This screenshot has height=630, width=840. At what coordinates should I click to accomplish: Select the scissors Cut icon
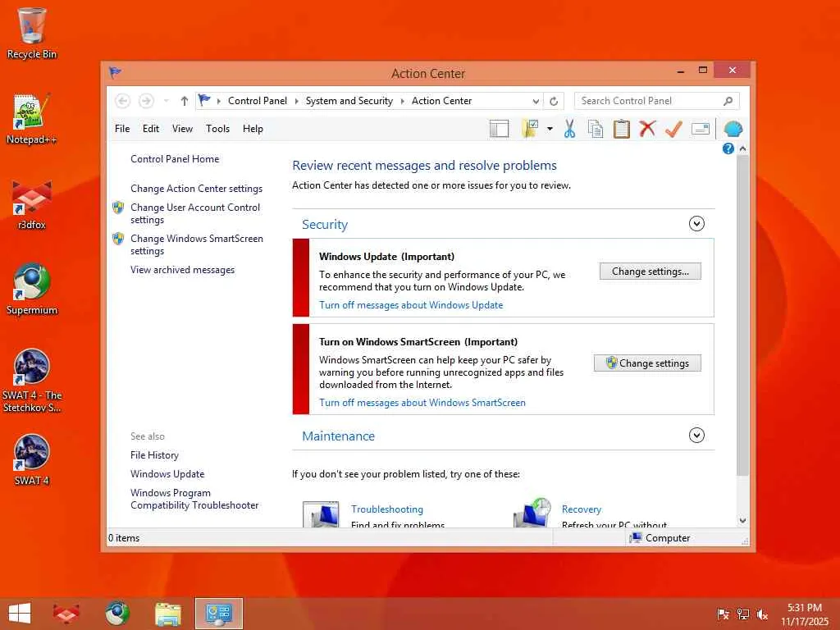pyautogui.click(x=569, y=129)
